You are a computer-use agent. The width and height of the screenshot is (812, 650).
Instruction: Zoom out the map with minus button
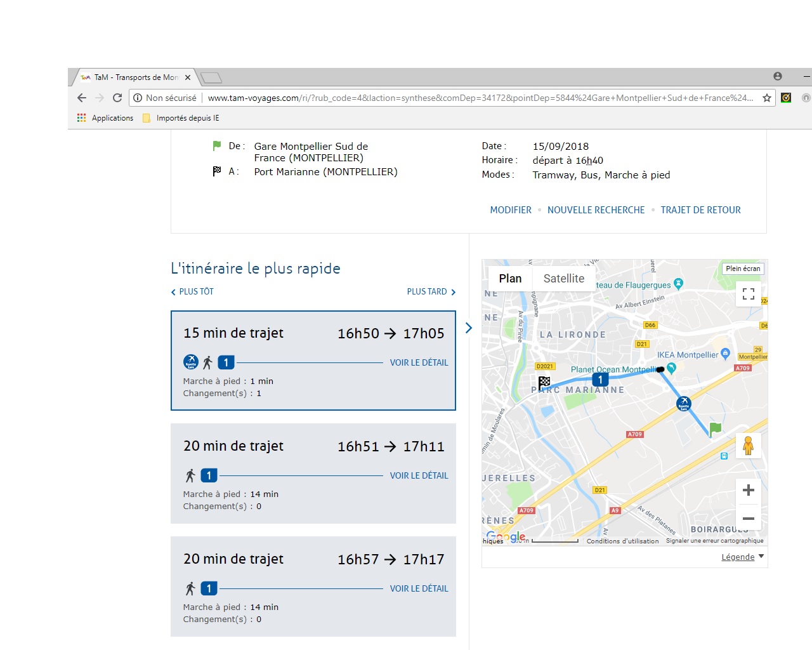tap(748, 519)
